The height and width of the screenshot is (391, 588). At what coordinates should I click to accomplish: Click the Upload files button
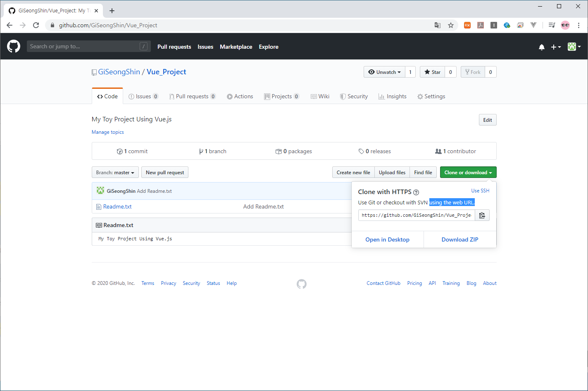[392, 173]
